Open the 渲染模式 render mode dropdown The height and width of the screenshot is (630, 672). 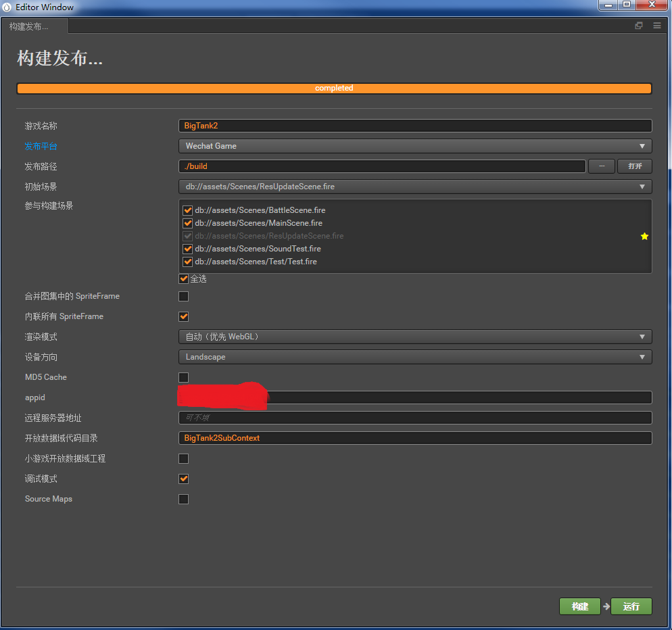pyautogui.click(x=415, y=337)
